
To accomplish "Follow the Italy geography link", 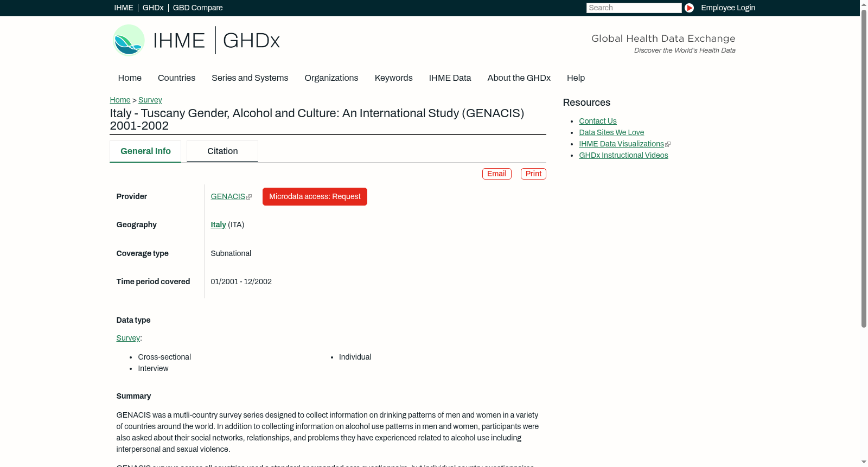I will [218, 225].
